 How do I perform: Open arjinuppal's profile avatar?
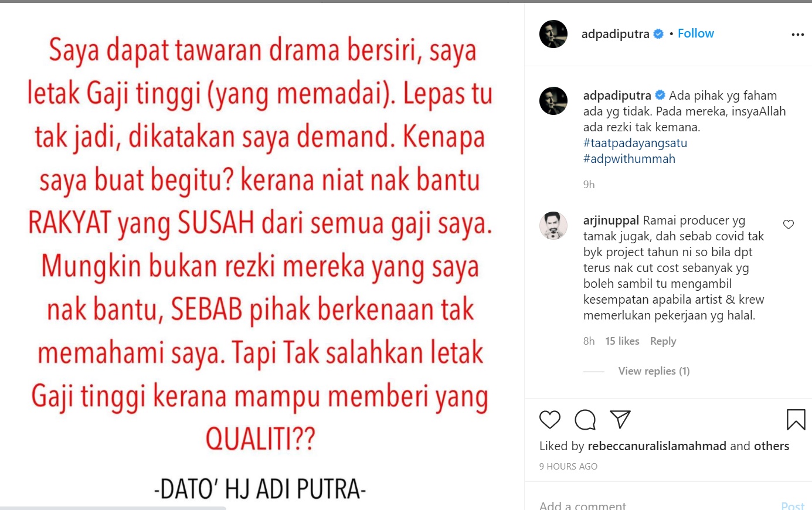(x=553, y=226)
